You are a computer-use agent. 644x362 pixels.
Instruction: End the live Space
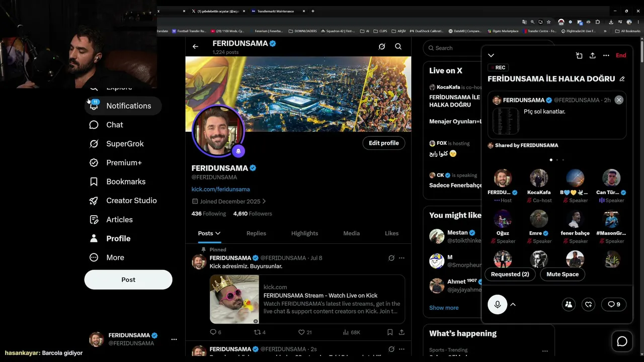coord(621,55)
